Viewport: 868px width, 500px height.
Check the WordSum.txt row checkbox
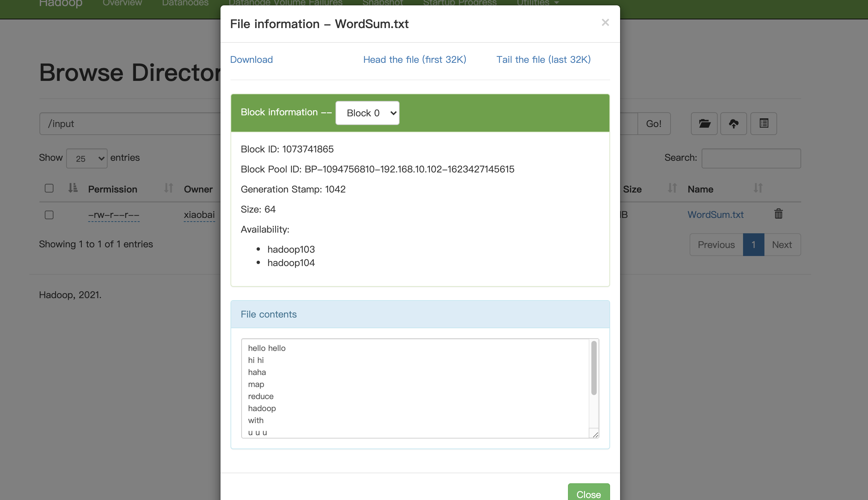coord(49,215)
